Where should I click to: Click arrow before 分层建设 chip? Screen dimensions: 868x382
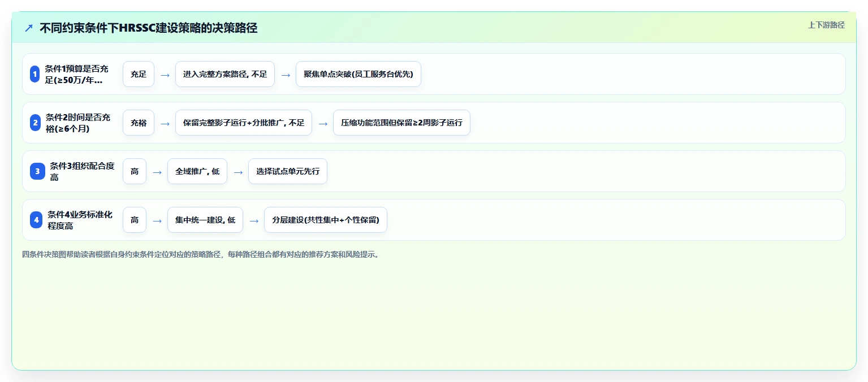(253, 220)
